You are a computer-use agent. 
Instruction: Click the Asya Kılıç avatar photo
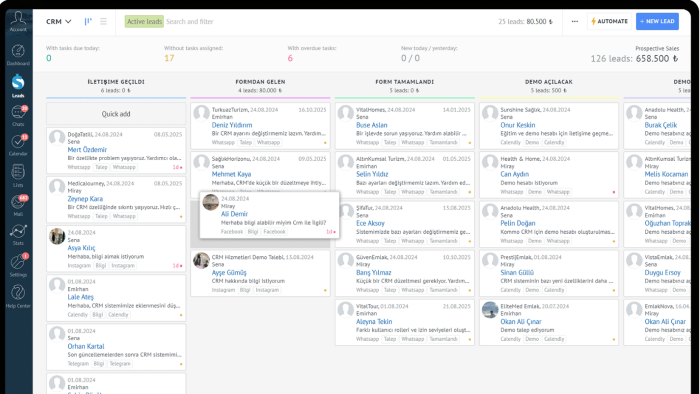(57, 236)
